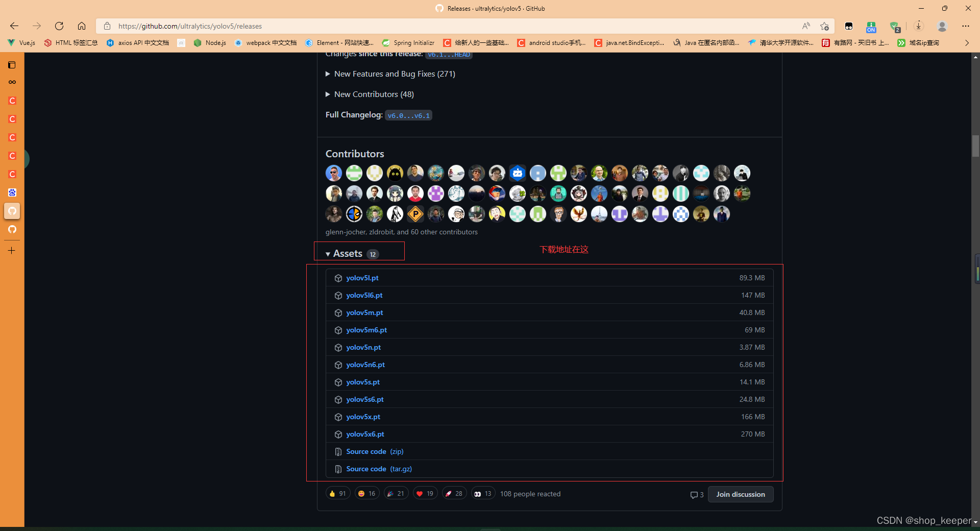Click the Join discussion button
Image resolution: width=980 pixels, height=531 pixels.
(x=740, y=494)
